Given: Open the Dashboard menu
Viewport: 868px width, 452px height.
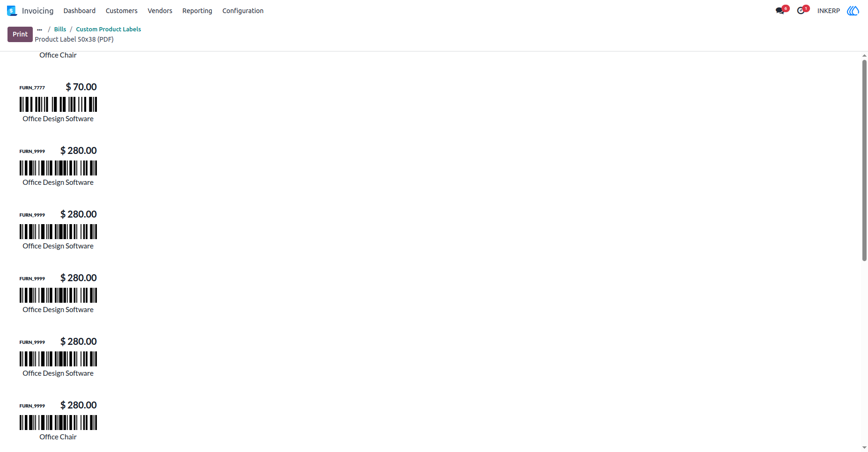Looking at the screenshot, I should pyautogui.click(x=80, y=11).
